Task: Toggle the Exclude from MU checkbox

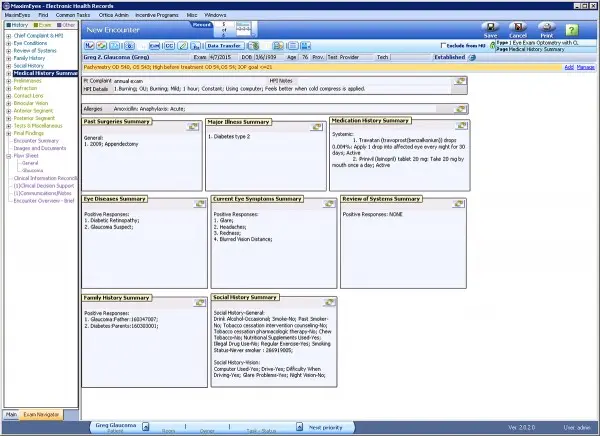Action: click(x=443, y=45)
